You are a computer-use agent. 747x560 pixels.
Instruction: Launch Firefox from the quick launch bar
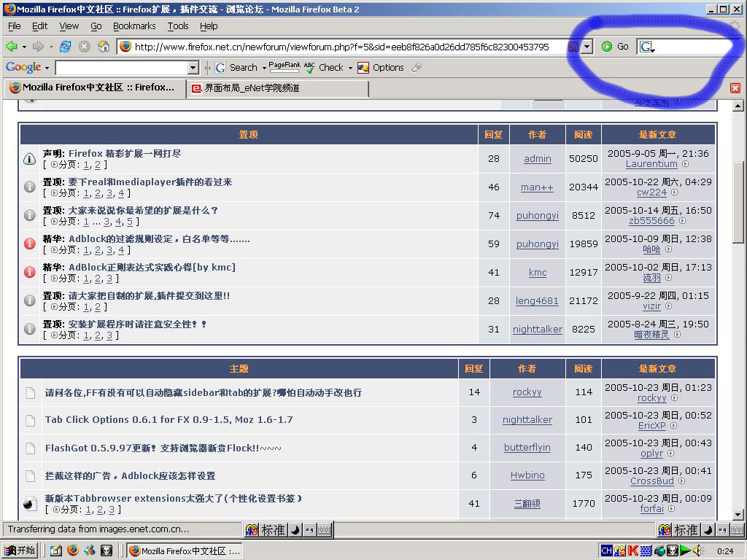(x=73, y=551)
